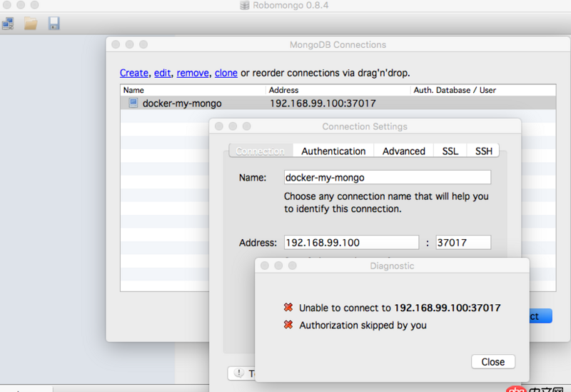The width and height of the screenshot is (571, 392).
Task: Click the Save floppy disk toolbar icon
Action: click(x=54, y=24)
